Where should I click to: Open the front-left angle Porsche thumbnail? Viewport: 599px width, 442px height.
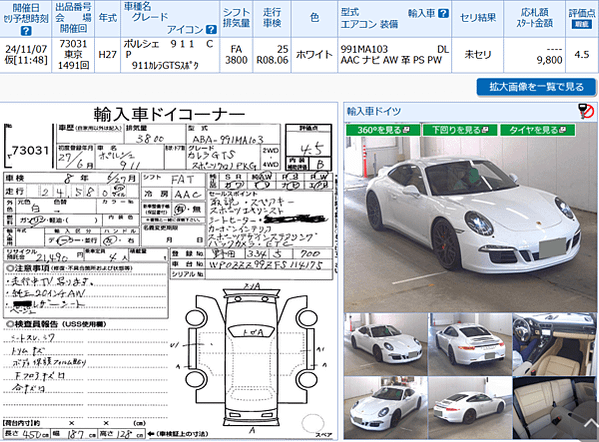[x=385, y=408]
